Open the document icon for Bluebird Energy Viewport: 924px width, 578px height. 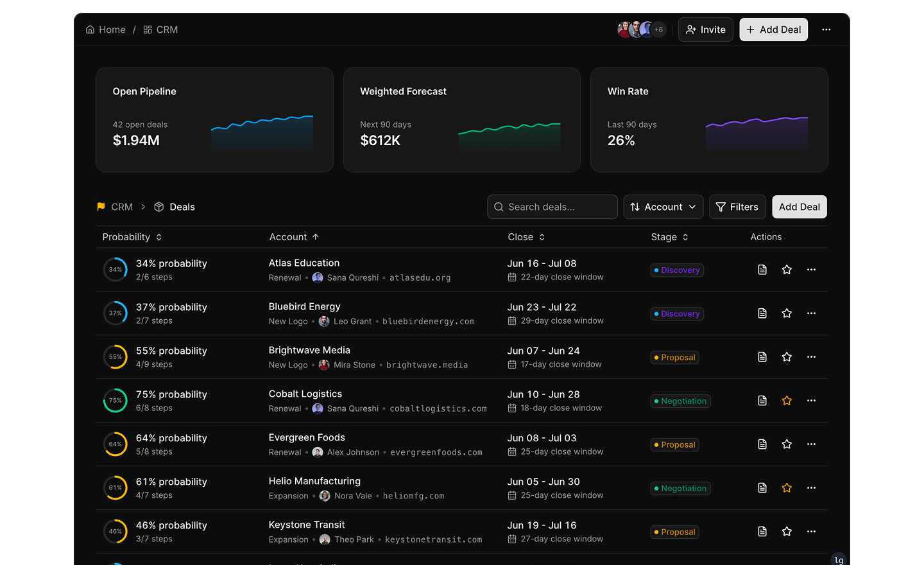(x=762, y=313)
